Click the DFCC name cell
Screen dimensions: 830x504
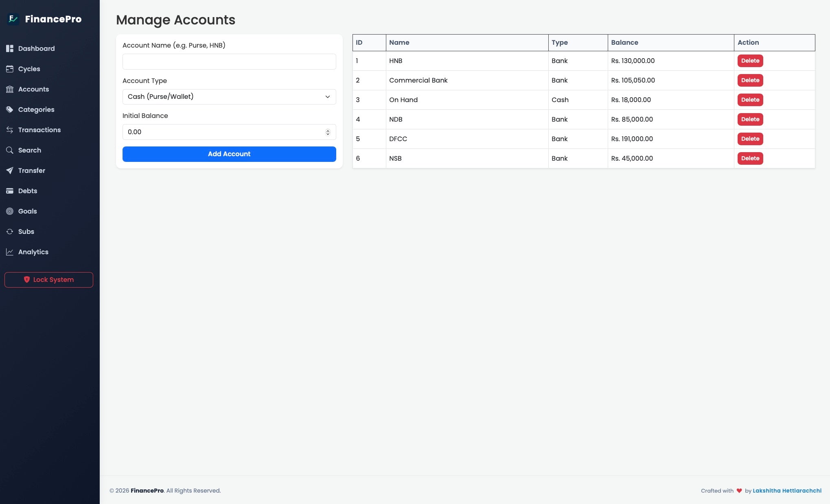(467, 139)
